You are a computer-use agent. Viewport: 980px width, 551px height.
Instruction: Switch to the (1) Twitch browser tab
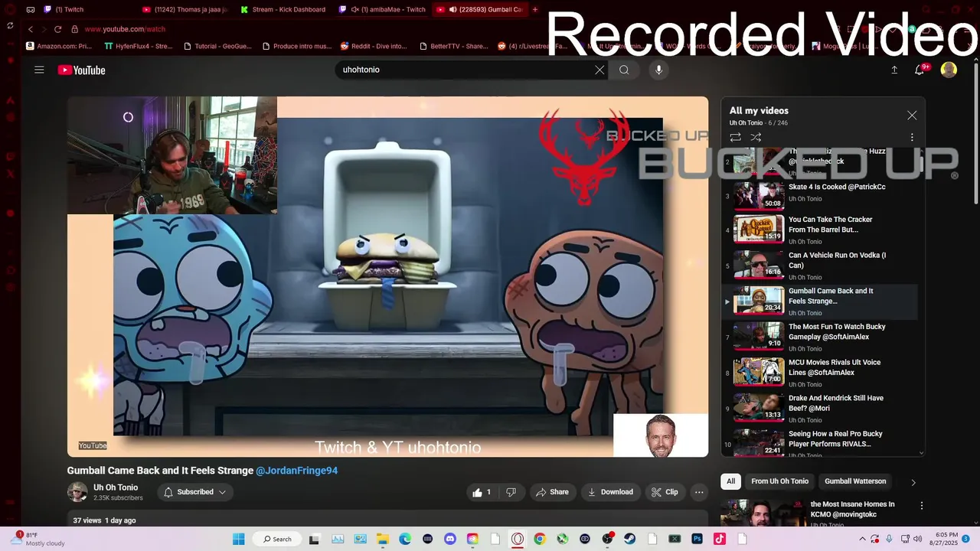pos(84,10)
